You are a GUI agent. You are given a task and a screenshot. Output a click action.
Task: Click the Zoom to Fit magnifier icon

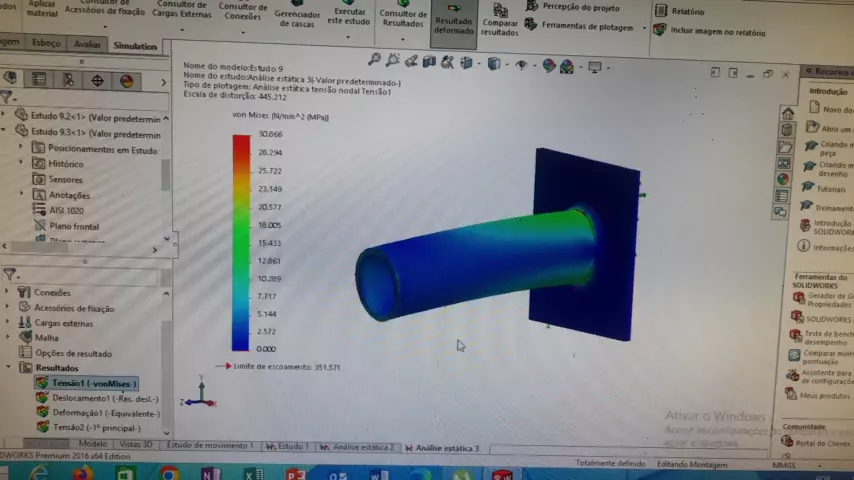(x=375, y=61)
